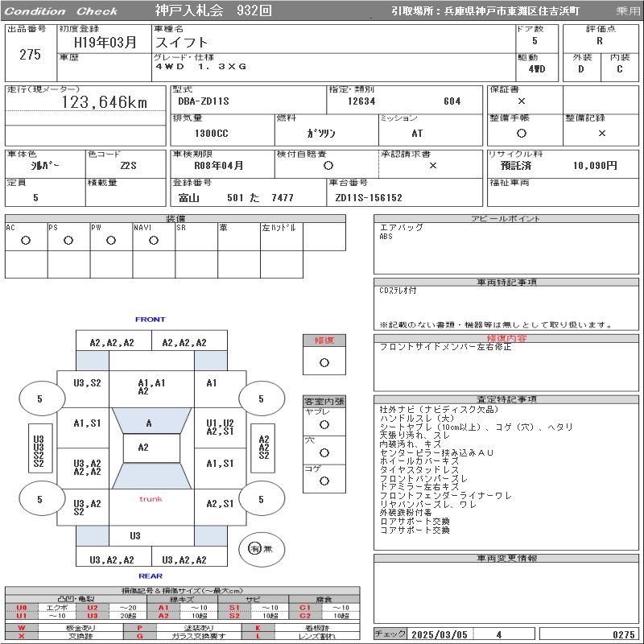Image resolution: width=644 pixels, height=644 pixels.
Task: Click the Condition Check title text
Action: (61, 11)
